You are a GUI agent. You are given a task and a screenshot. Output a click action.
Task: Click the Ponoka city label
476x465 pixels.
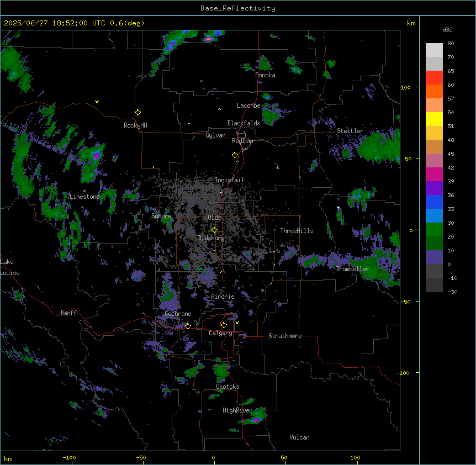tap(265, 75)
